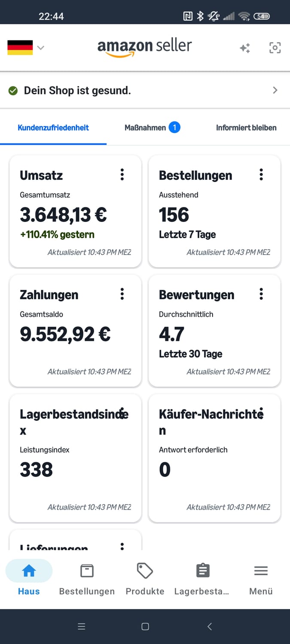Open Lagerbestandsindex card options menu
Image resolution: width=290 pixels, height=644 pixels.
click(122, 413)
